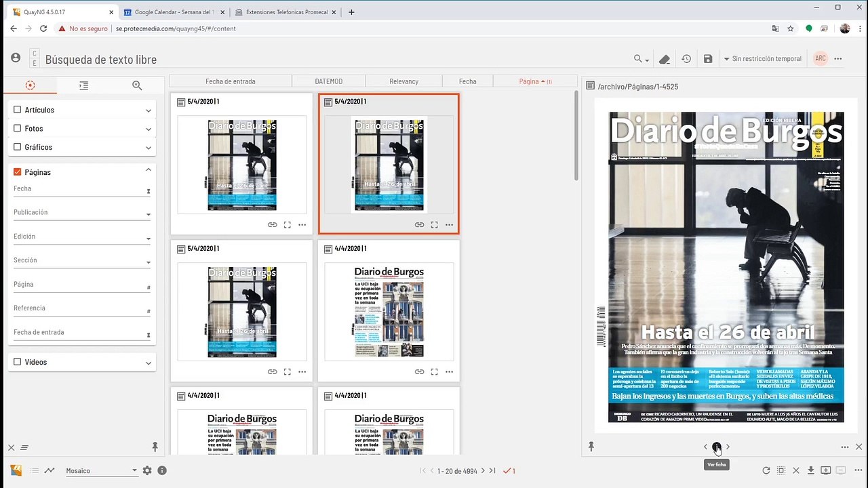This screenshot has height=488, width=868.
Task: Check the Artículos checkbox
Action: point(18,110)
